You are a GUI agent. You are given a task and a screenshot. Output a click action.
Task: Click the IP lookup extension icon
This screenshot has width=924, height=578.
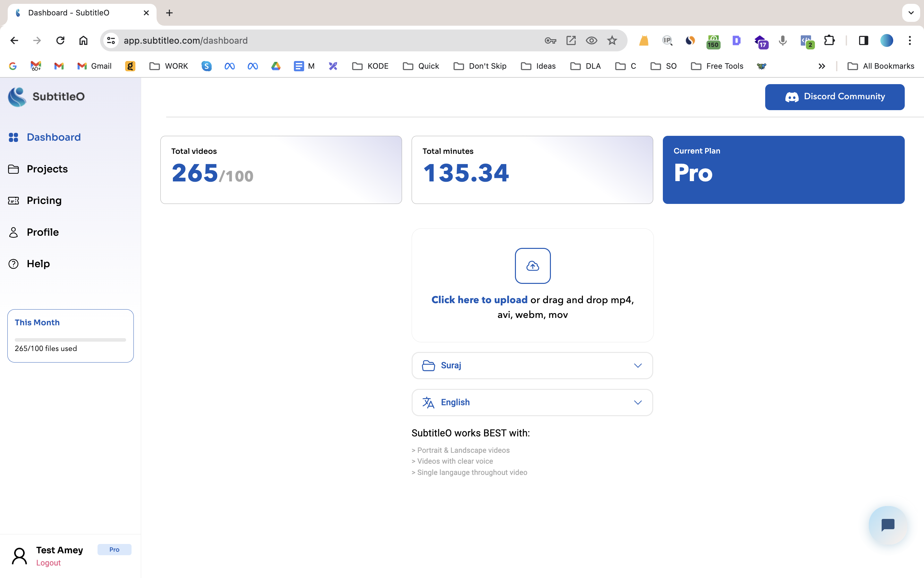pyautogui.click(x=667, y=40)
